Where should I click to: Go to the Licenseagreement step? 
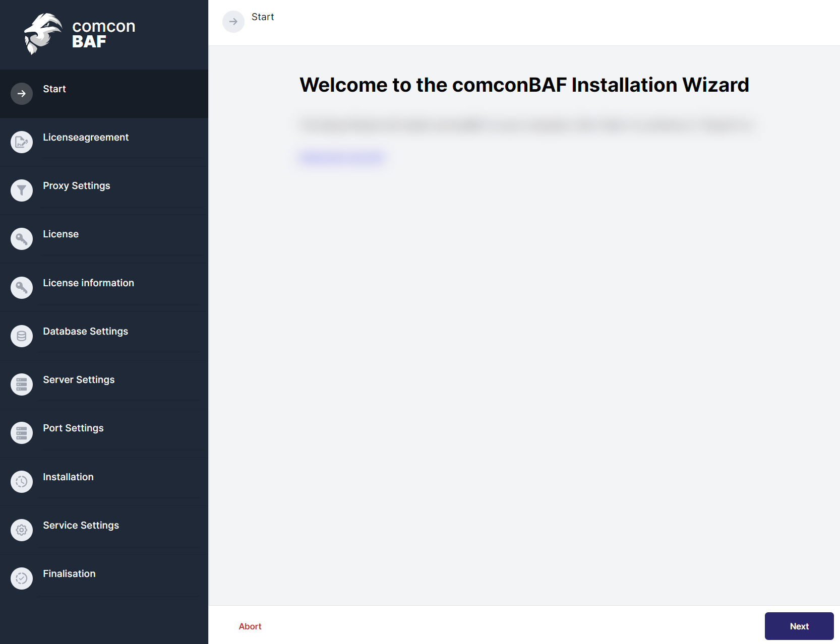(86, 137)
